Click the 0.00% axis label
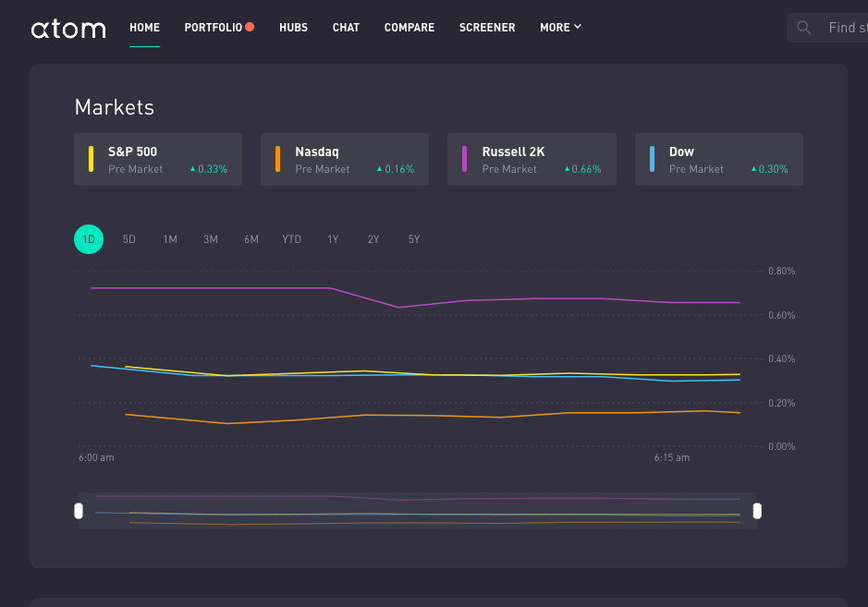This screenshot has height=607, width=868. pyautogui.click(x=782, y=446)
